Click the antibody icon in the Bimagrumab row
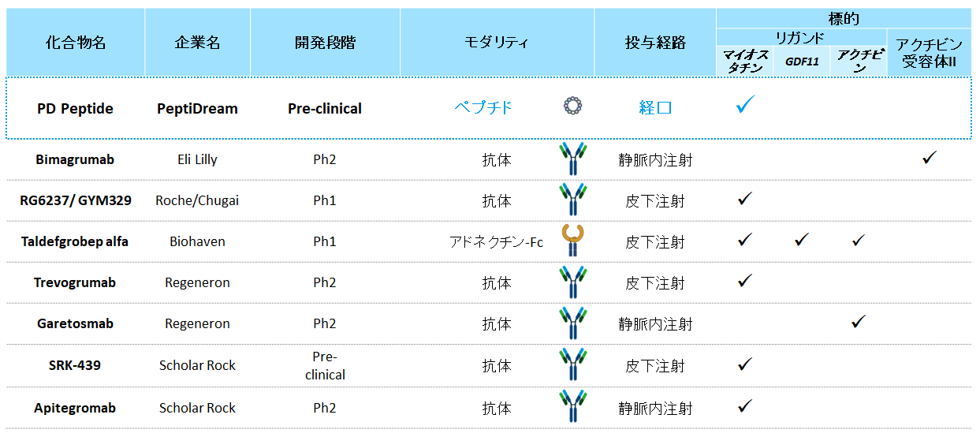 point(573,159)
